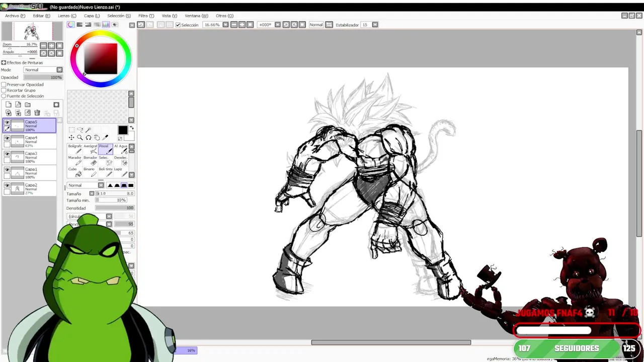Enable Preservar Opacidad checkbox
The height and width of the screenshot is (362, 644).
pos(4,84)
